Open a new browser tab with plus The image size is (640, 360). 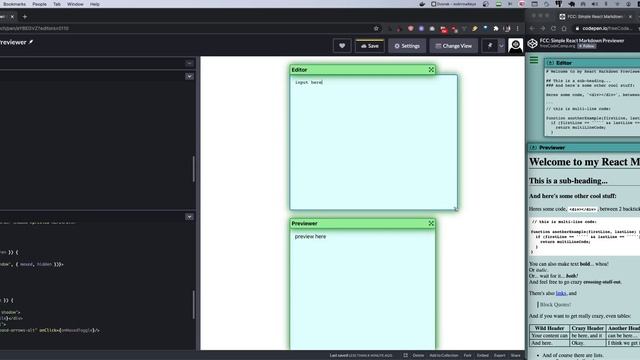pos(24,17)
